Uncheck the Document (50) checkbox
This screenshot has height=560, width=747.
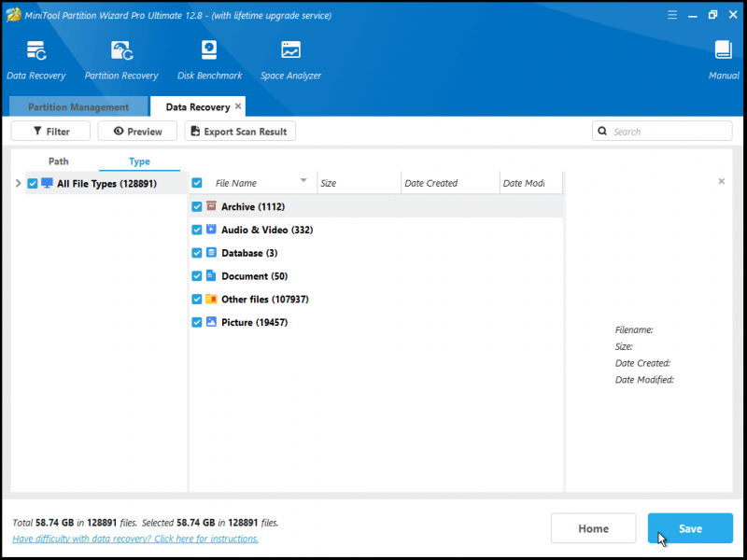pyautogui.click(x=197, y=276)
